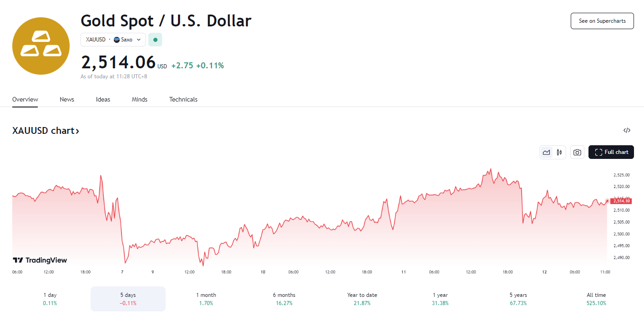Click the red current price label 2,514.10
Viewport: 644px width, 316px height.
point(621,201)
